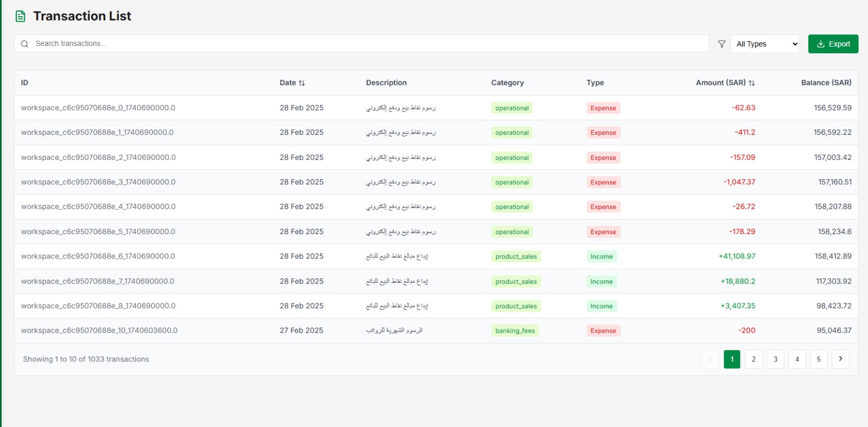Click the Type column header
Viewport: 868px width, 427px height.
pyautogui.click(x=595, y=83)
